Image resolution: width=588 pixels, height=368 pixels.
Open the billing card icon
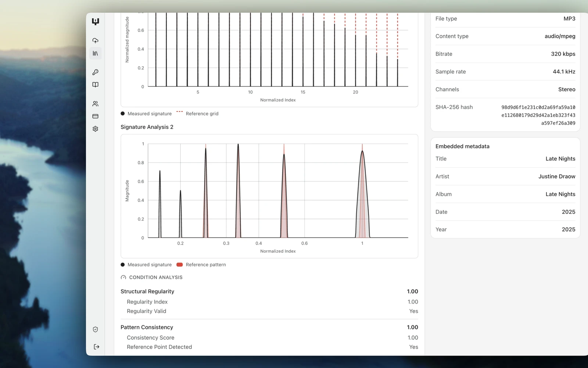click(x=96, y=116)
